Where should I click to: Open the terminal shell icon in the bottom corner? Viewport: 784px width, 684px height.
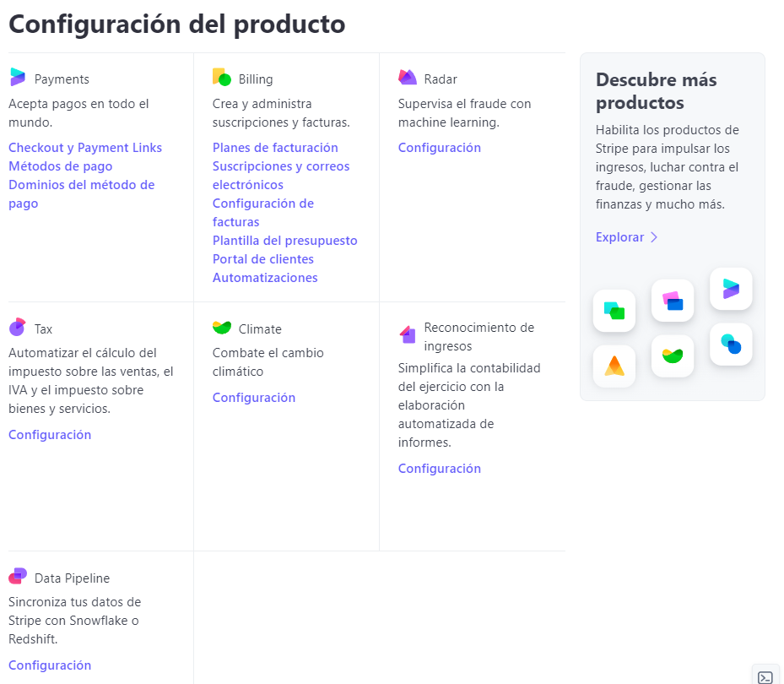[x=765, y=676]
